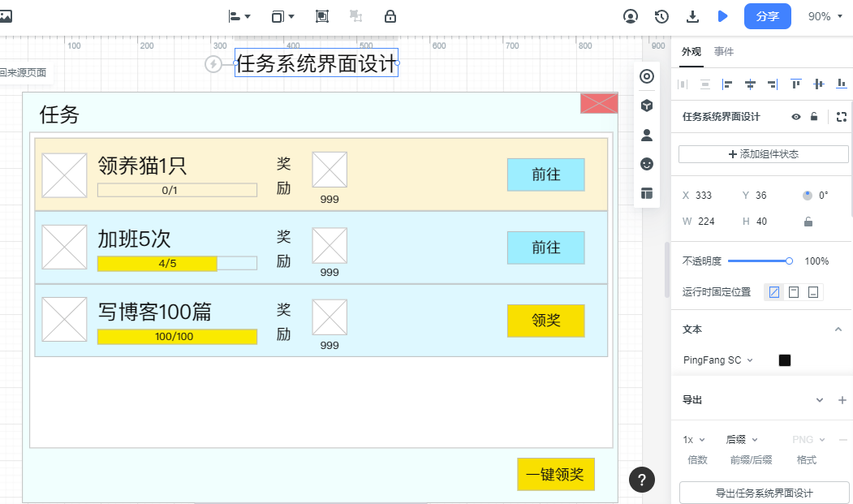Click the 导出任务系统界面设计 button
This screenshot has height=504, width=853.
pos(764,493)
